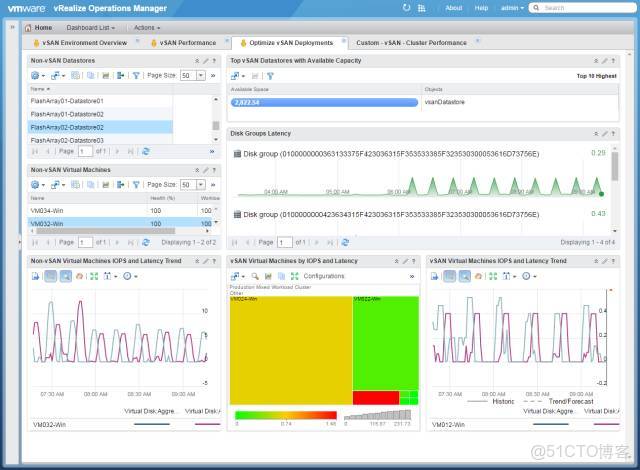The height and width of the screenshot is (470, 640).
Task: Open date range dropdown in Non-vSAN trend toolbar
Action: pyautogui.click(x=110, y=276)
